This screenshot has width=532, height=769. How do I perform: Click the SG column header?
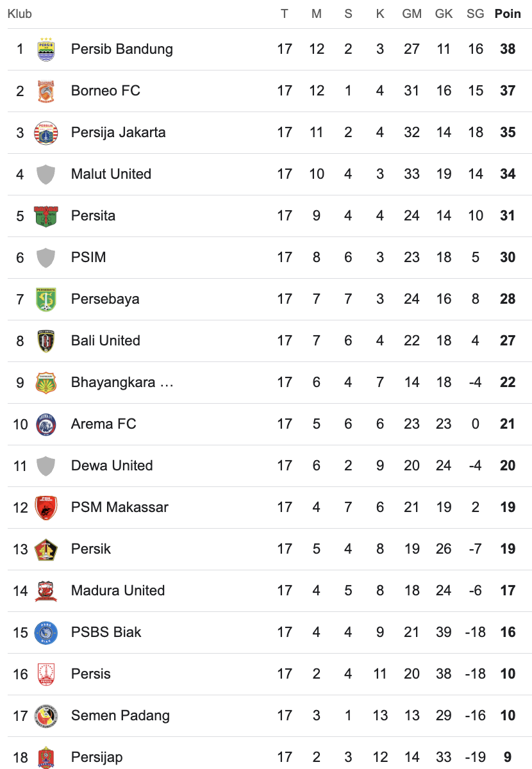475,13
